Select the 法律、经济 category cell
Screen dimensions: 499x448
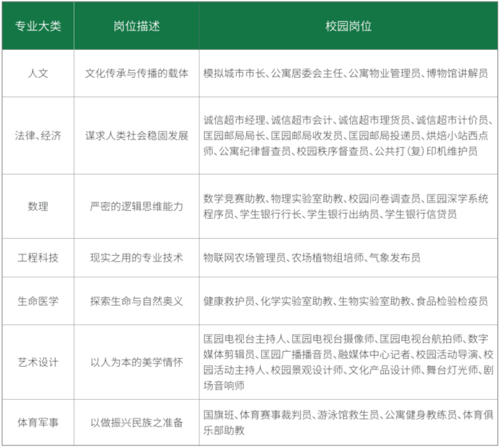click(x=38, y=136)
